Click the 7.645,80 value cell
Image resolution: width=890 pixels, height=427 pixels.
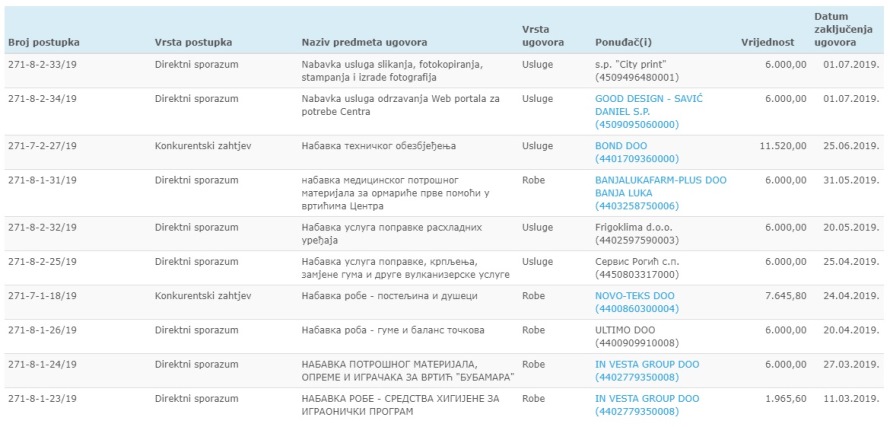(786, 296)
